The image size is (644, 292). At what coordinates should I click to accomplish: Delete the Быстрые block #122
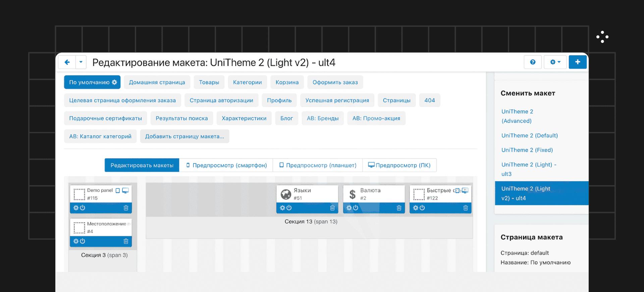pos(466,208)
